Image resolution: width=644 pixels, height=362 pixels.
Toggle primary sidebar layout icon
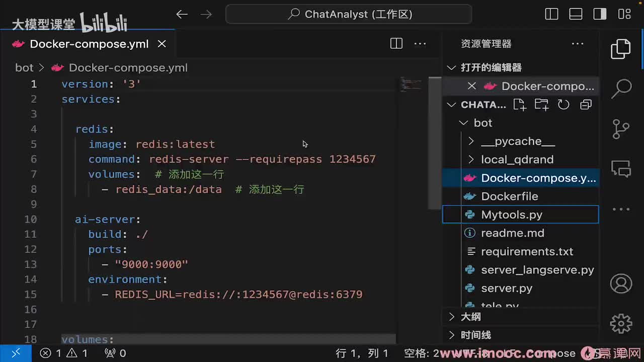[552, 14]
